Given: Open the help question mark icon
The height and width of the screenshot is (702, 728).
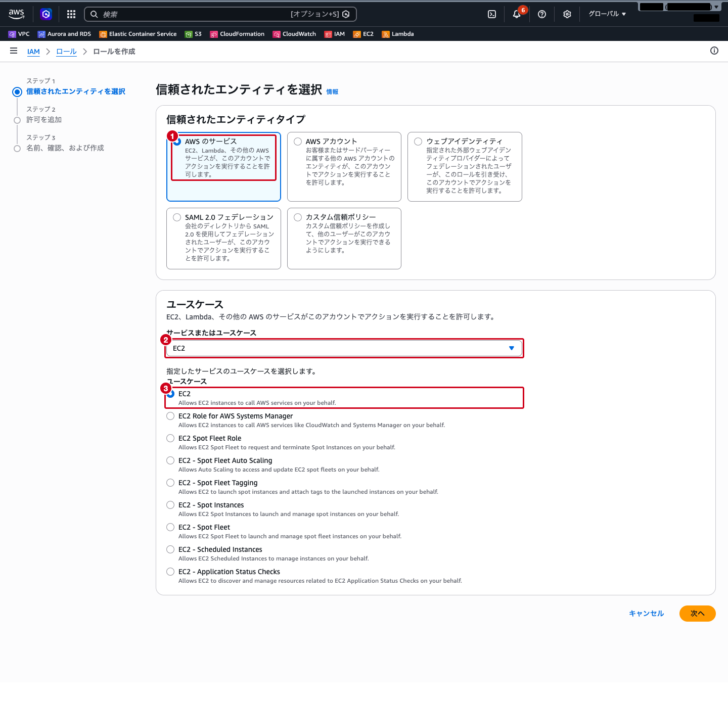Looking at the screenshot, I should point(542,14).
